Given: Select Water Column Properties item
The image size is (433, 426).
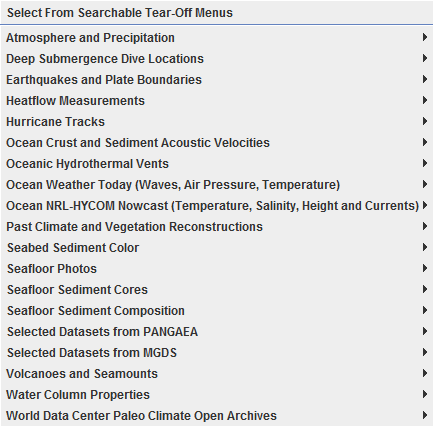Looking at the screenshot, I should pos(217,394).
